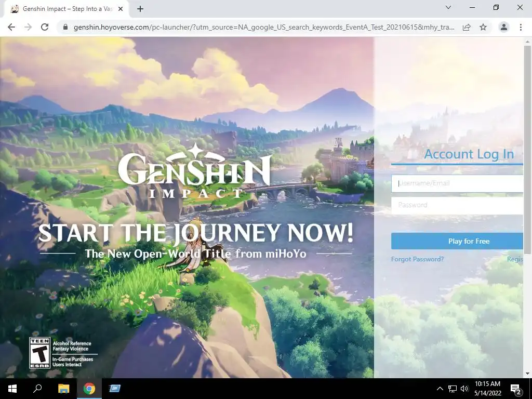Open Chrome's three-dot menu
The image size is (532, 399).
point(521,27)
